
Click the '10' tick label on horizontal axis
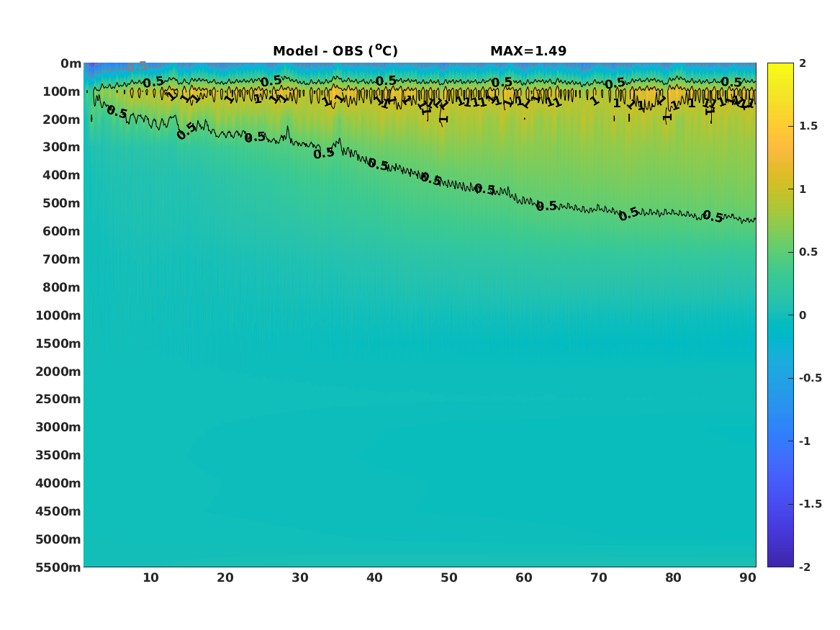[x=150, y=577]
